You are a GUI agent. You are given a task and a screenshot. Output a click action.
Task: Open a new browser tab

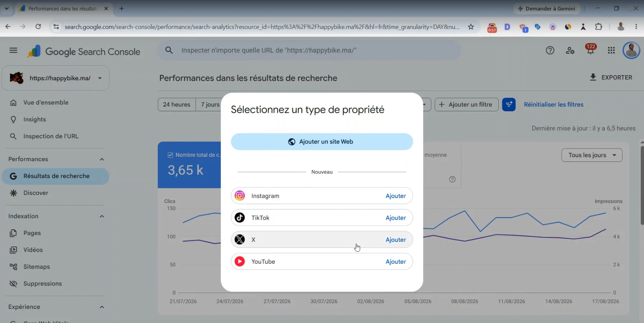coord(122,8)
